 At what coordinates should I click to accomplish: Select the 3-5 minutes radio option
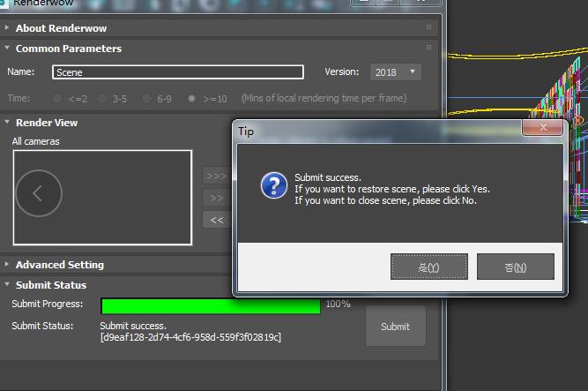[101, 98]
